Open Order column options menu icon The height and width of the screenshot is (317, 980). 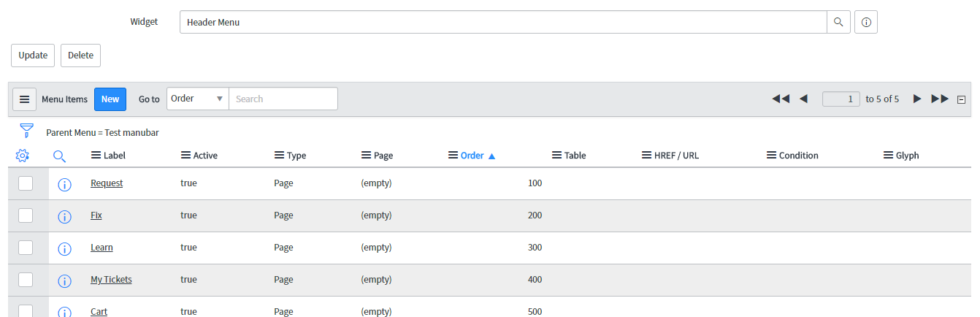click(453, 155)
